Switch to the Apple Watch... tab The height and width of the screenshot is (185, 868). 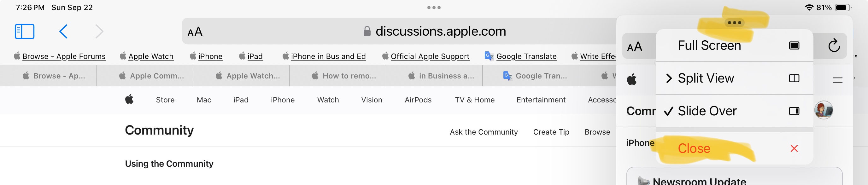coord(248,76)
